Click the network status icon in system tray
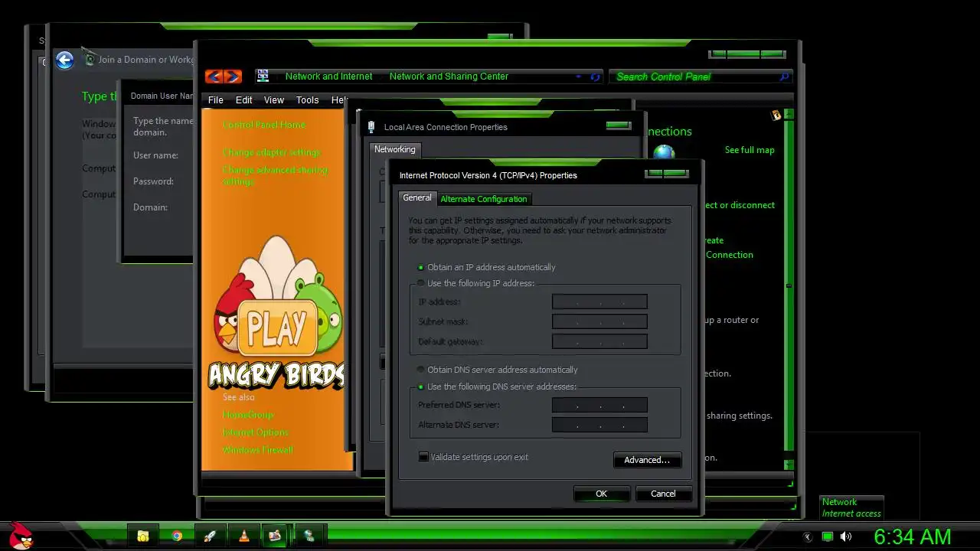This screenshot has height=551, width=980. (827, 537)
